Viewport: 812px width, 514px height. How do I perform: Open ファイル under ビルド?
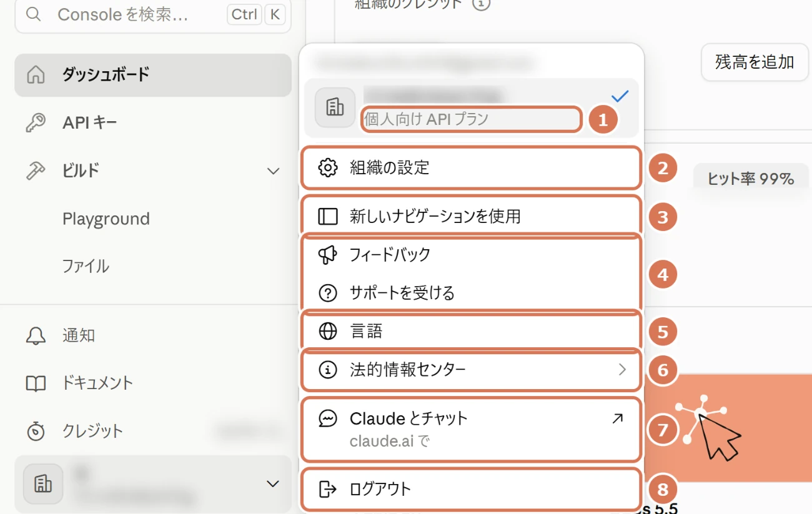86,267
